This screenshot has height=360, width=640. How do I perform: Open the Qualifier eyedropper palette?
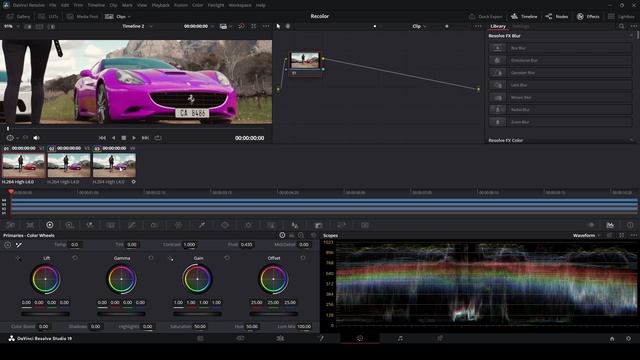[202, 225]
